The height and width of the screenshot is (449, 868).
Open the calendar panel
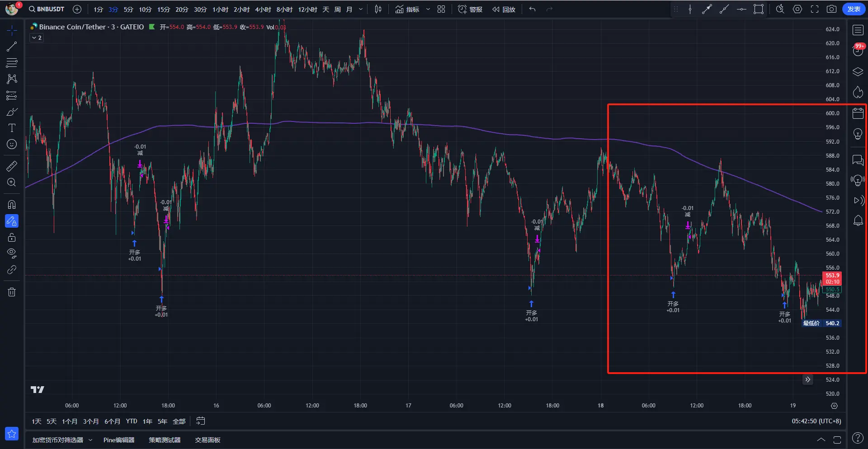coord(858,113)
